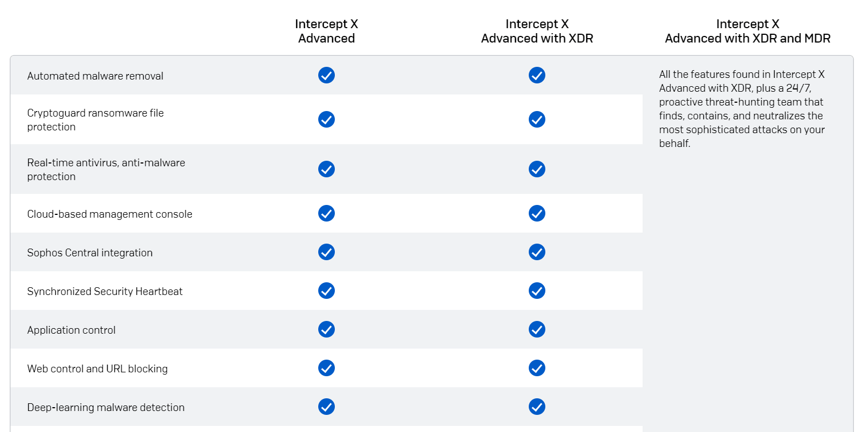Click Synchronized Security Heartbeat checkmark in XDR column
Viewport: 868px width, 432px height.
[x=537, y=291]
